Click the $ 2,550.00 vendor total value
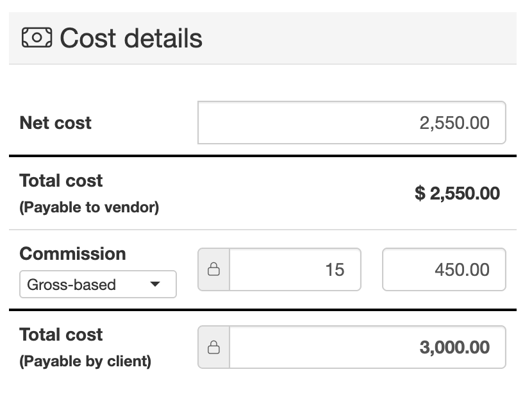 [457, 194]
